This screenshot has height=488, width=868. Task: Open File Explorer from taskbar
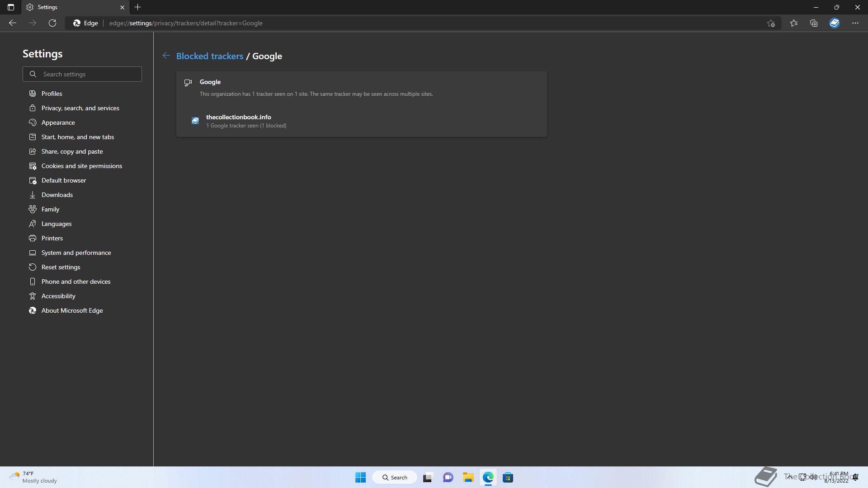468,477
